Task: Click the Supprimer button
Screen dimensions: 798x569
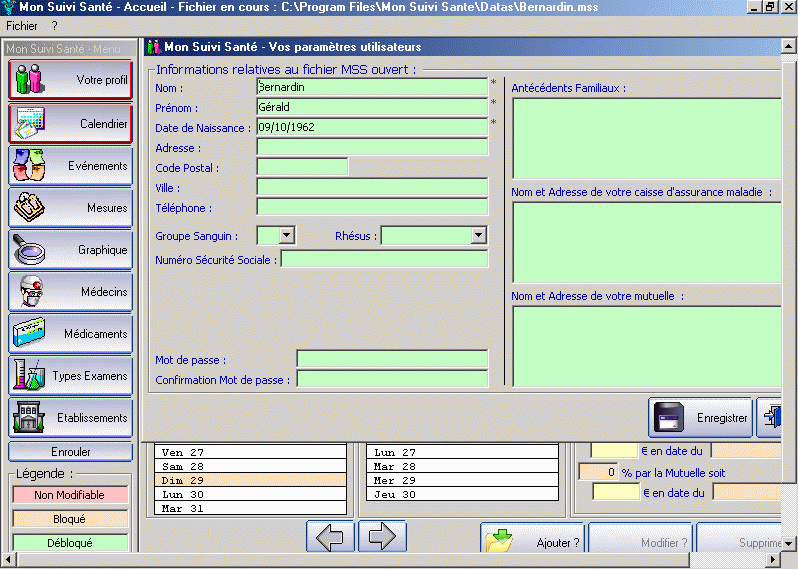Action: click(739, 538)
